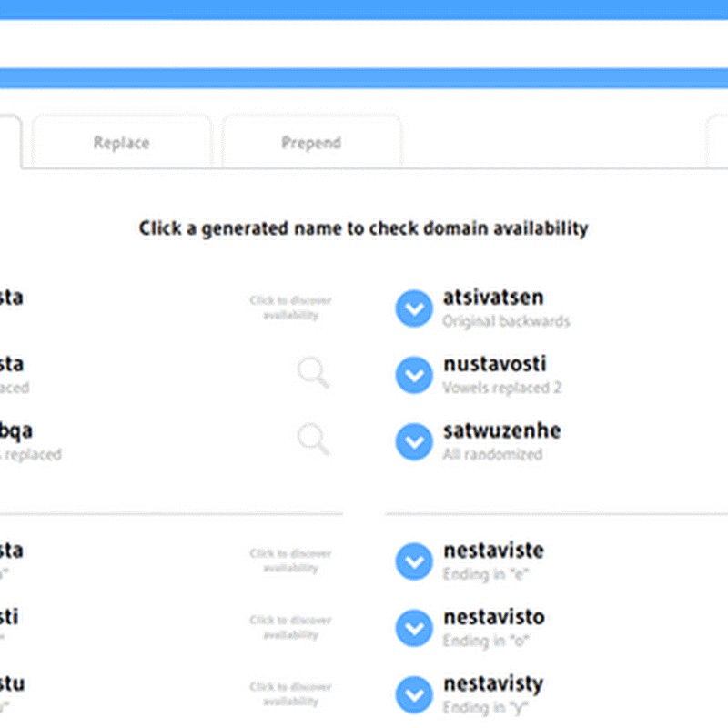Select the generated name nustavosti

click(494, 364)
